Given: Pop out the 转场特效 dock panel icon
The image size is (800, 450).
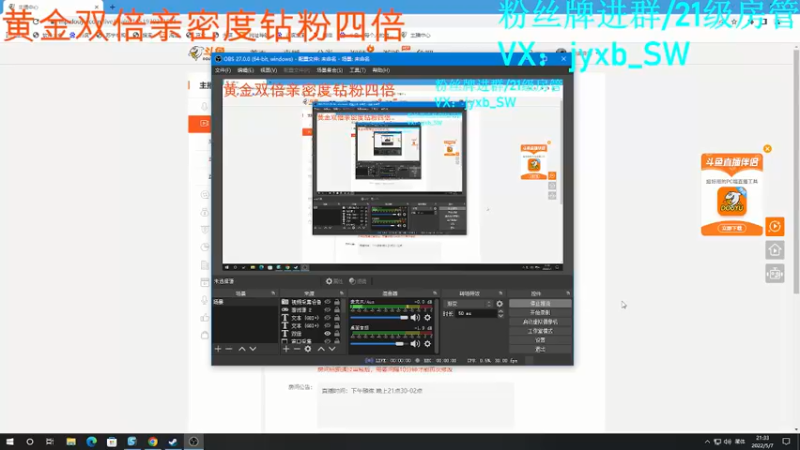Looking at the screenshot, I should point(501,293).
